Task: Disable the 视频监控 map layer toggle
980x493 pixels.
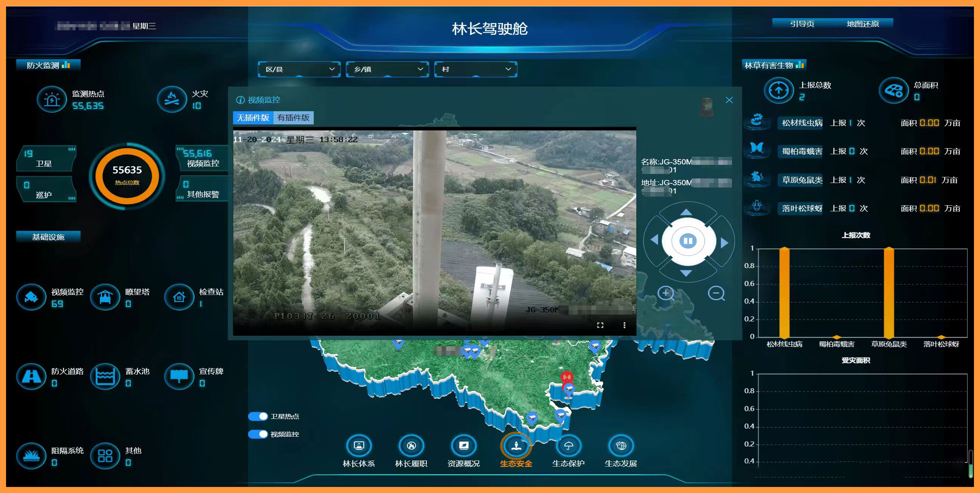Action: (x=257, y=434)
